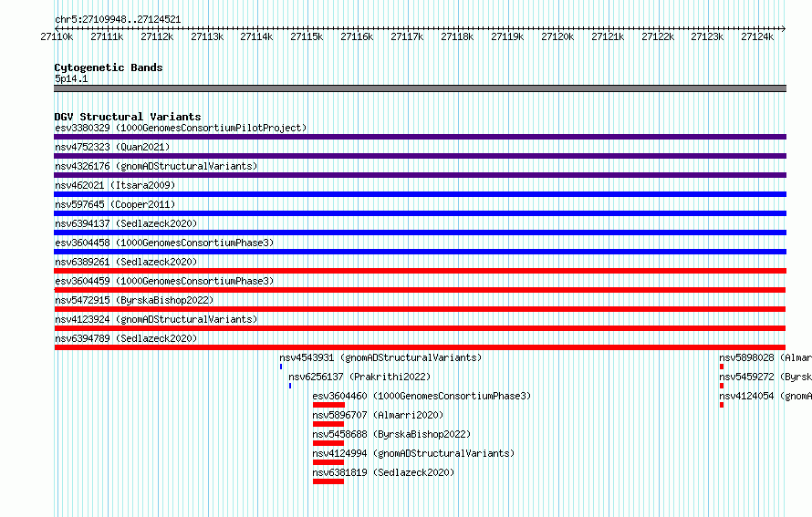Click the 27119k ruler tick label
The height and width of the screenshot is (517, 812).
[x=507, y=36]
